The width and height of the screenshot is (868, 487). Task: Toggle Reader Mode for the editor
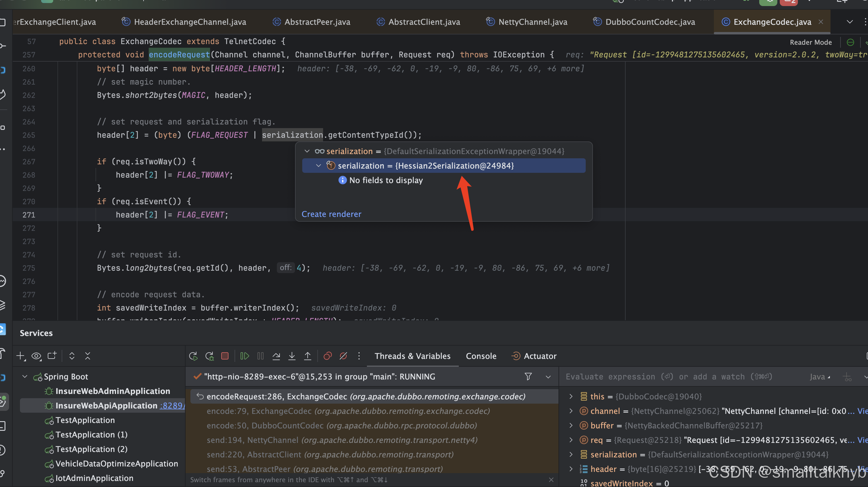coord(810,42)
